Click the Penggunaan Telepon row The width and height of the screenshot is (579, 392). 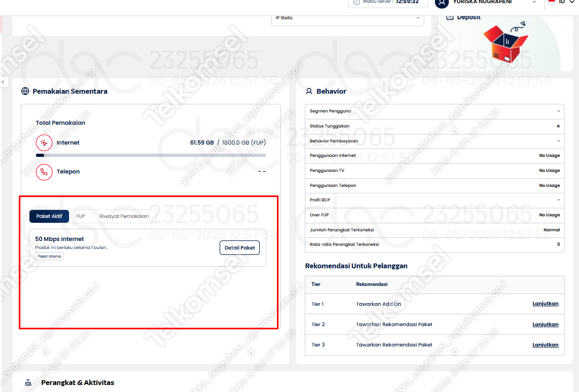click(x=434, y=186)
